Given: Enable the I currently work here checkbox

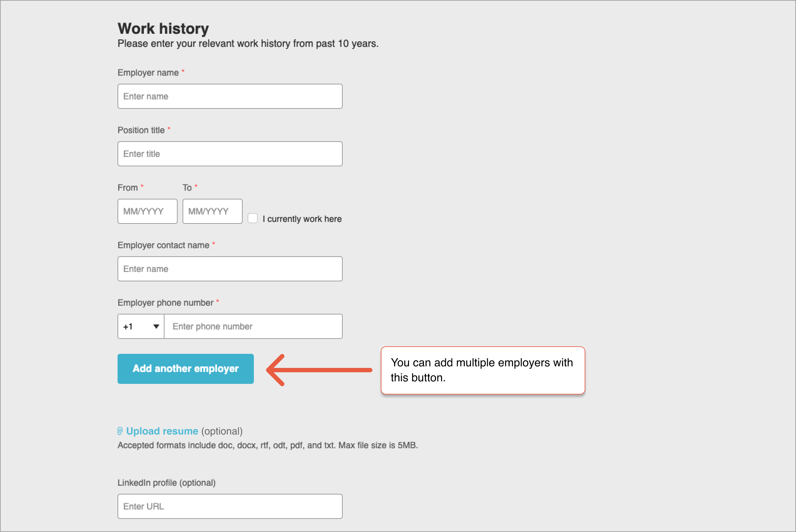Looking at the screenshot, I should click(x=253, y=218).
